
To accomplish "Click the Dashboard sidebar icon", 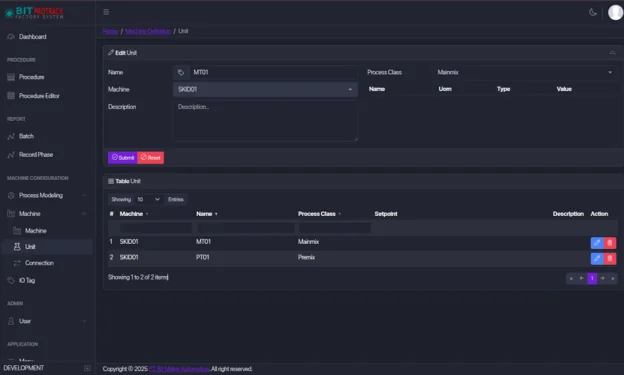I will (x=11, y=37).
